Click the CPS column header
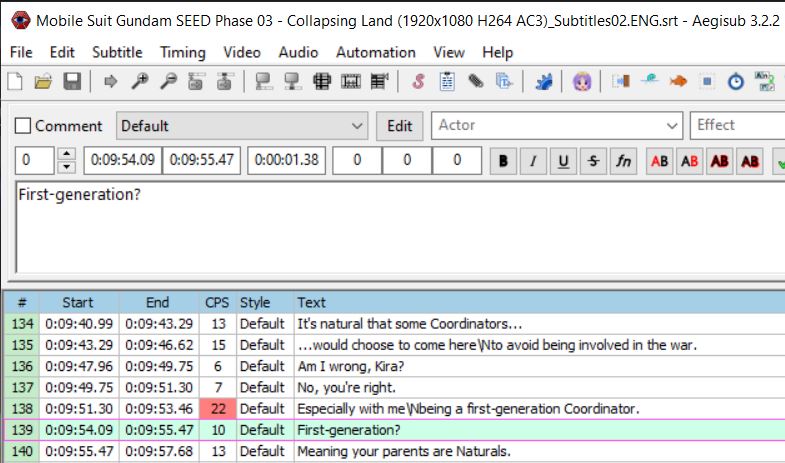 pyautogui.click(x=217, y=302)
